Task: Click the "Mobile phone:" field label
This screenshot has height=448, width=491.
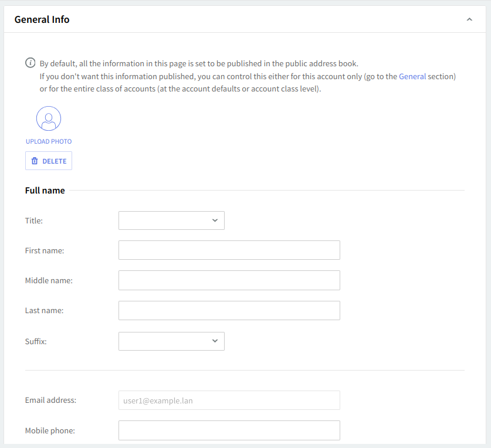Action: click(x=50, y=431)
